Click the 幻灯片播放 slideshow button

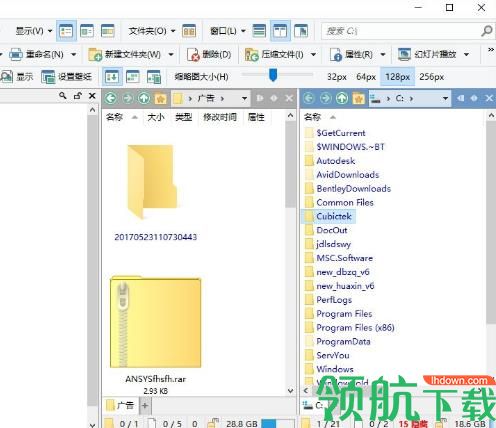coord(427,54)
